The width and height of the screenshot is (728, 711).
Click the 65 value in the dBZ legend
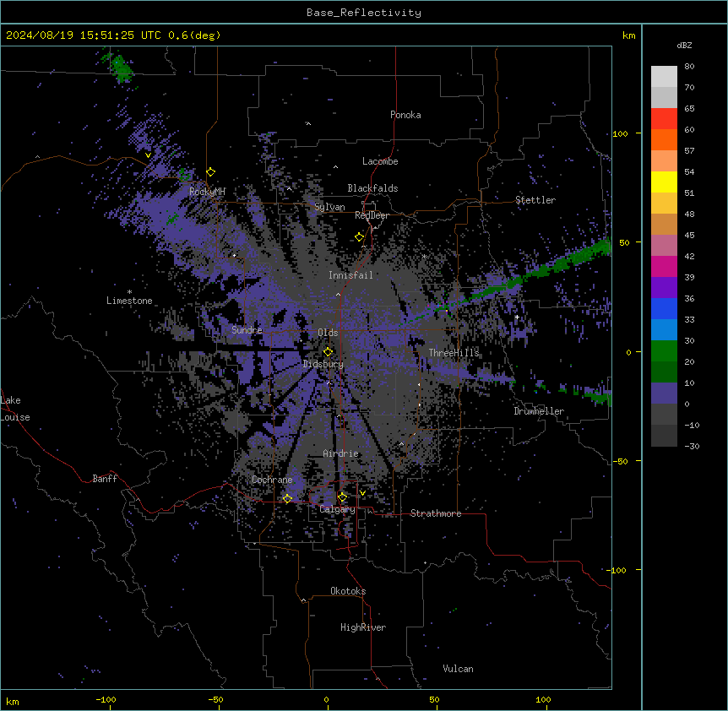[x=689, y=109]
